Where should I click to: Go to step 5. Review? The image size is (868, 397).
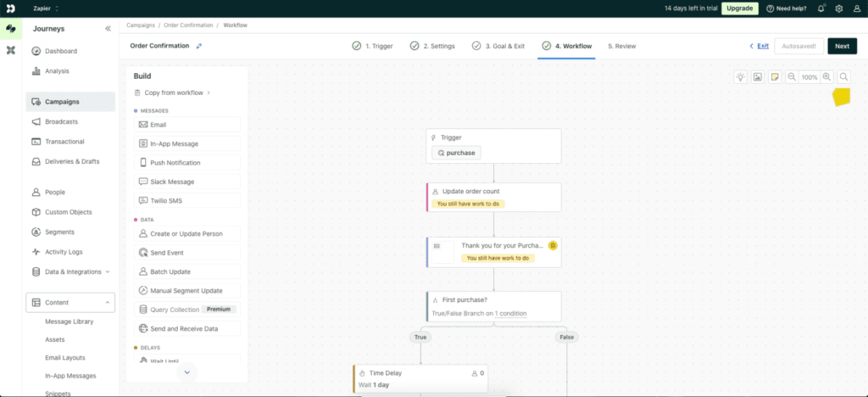click(x=622, y=46)
